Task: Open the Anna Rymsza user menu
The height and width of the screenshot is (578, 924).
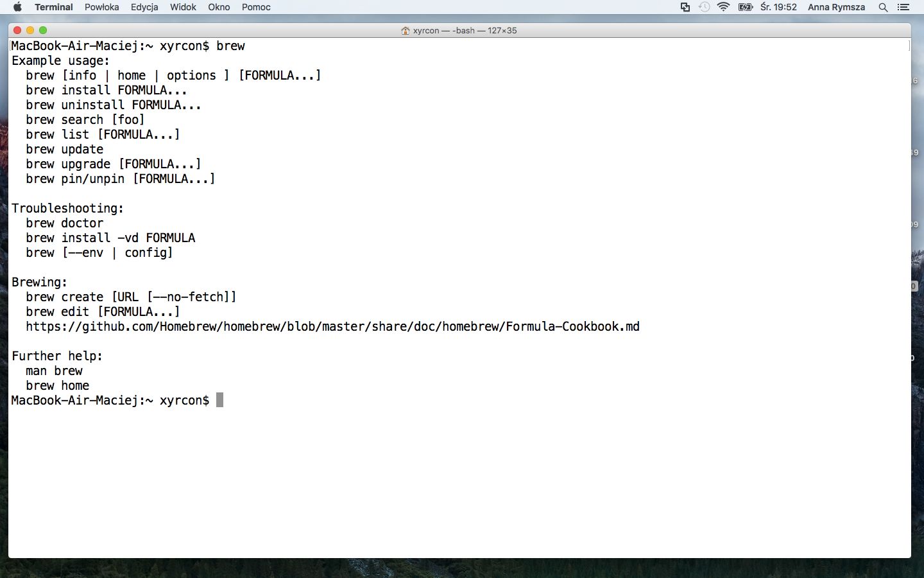Action: pos(836,7)
